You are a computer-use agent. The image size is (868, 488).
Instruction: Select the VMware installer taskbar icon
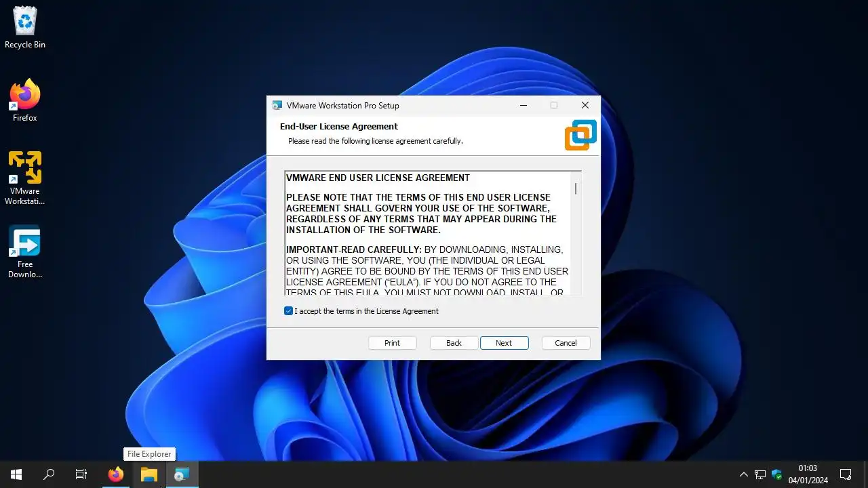(x=182, y=474)
